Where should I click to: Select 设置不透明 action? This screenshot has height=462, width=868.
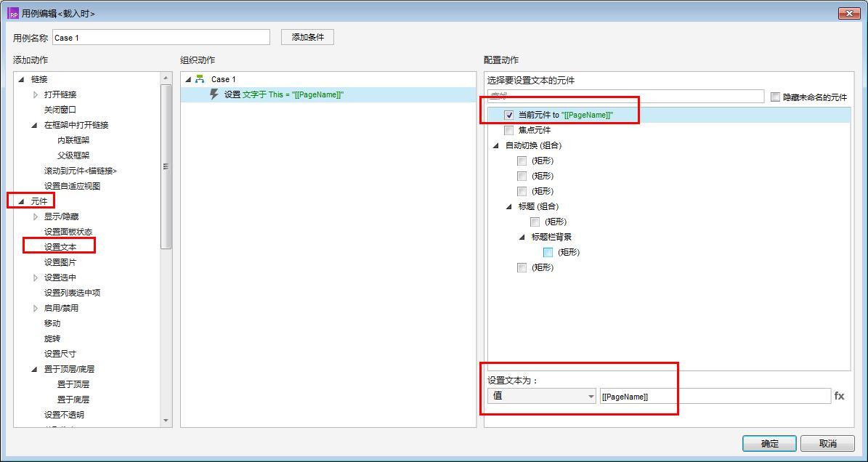(x=65, y=414)
